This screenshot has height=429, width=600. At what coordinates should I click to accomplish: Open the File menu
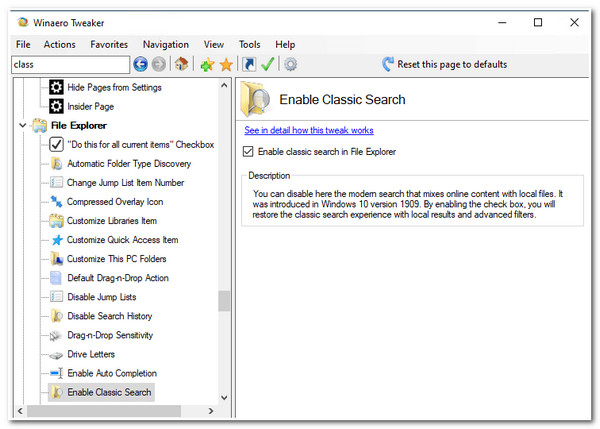(23, 44)
